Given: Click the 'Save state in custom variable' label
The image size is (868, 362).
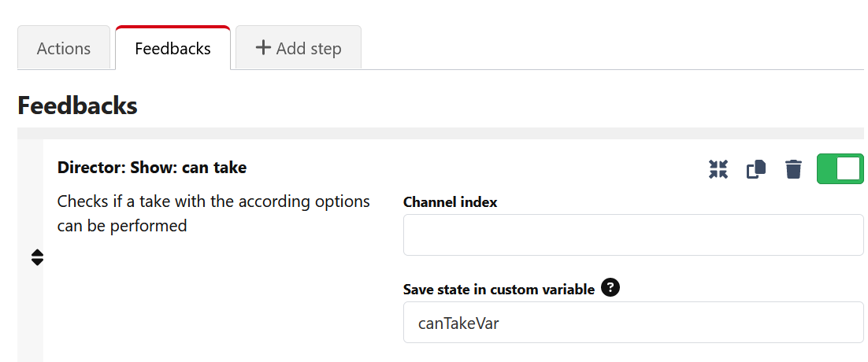Looking at the screenshot, I should [x=499, y=289].
